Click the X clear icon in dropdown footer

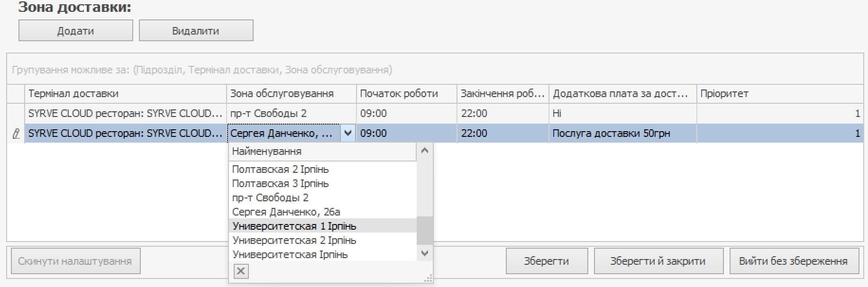241,271
